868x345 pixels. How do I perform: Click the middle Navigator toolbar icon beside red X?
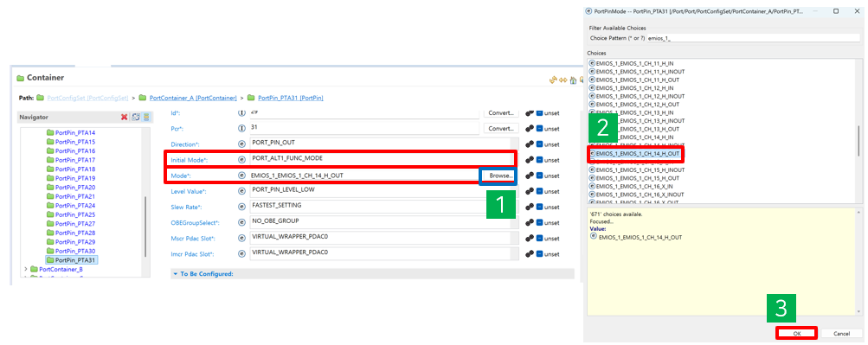pyautogui.click(x=135, y=118)
